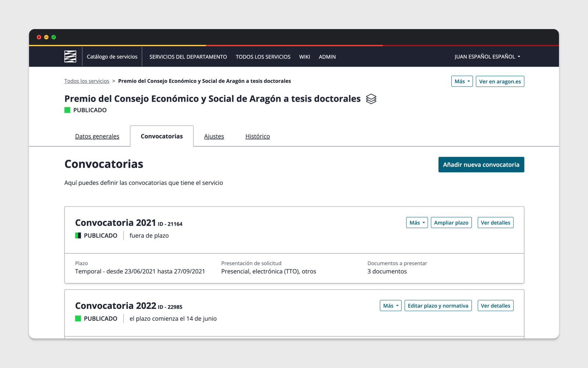Open the WIKI menu item
The height and width of the screenshot is (368, 588).
point(305,57)
